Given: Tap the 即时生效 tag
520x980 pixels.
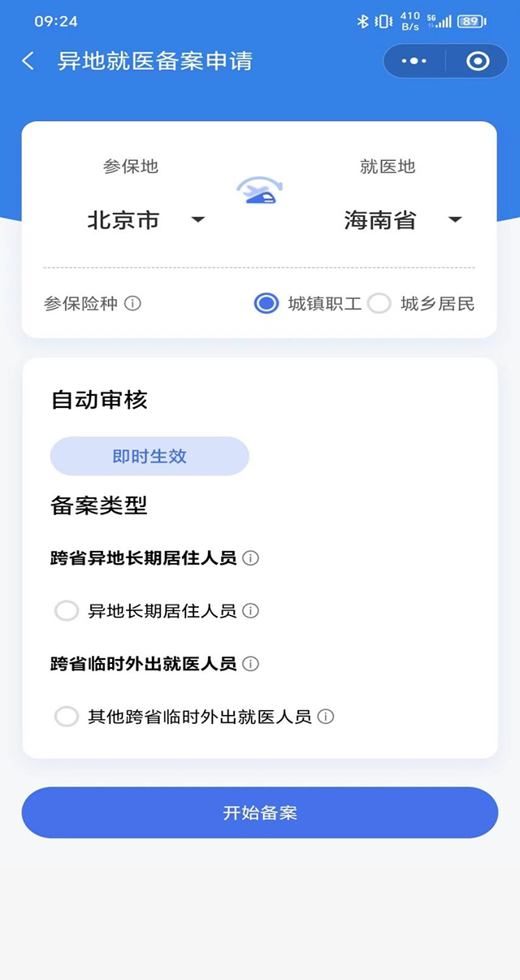Looking at the screenshot, I should point(149,456).
